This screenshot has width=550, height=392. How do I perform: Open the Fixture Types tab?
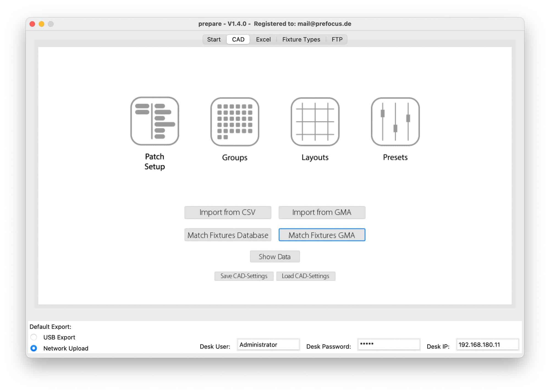pos(301,39)
